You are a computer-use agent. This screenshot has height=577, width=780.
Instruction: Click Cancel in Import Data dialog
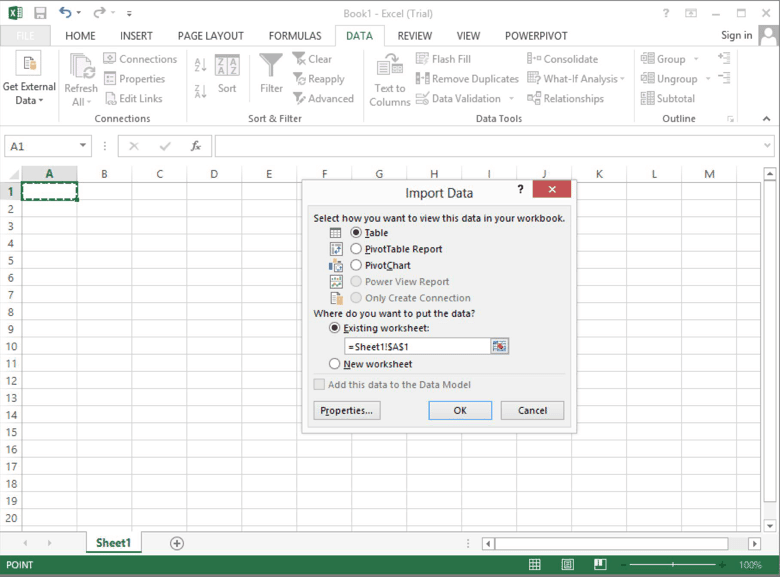pyautogui.click(x=532, y=410)
